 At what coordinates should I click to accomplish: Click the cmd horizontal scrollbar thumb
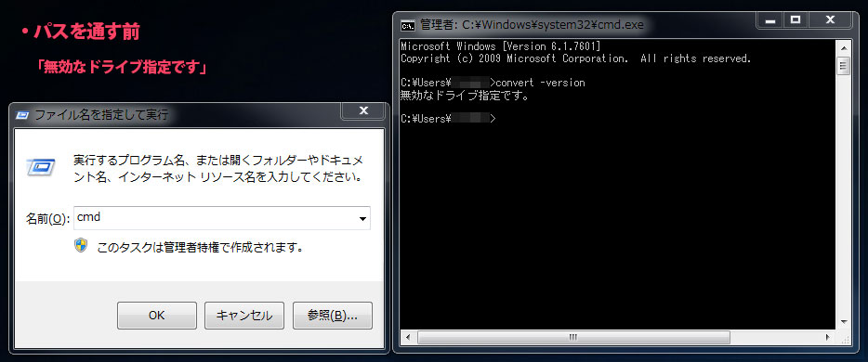573,337
